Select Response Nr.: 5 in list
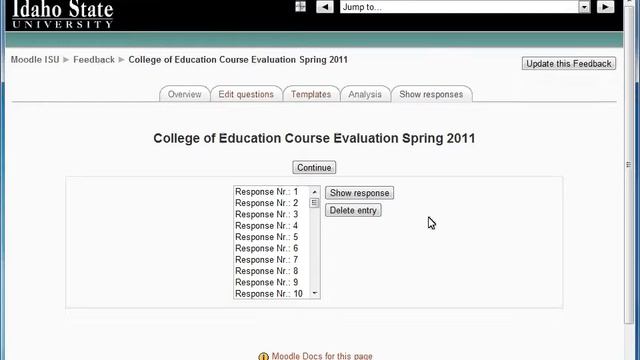 (271, 237)
